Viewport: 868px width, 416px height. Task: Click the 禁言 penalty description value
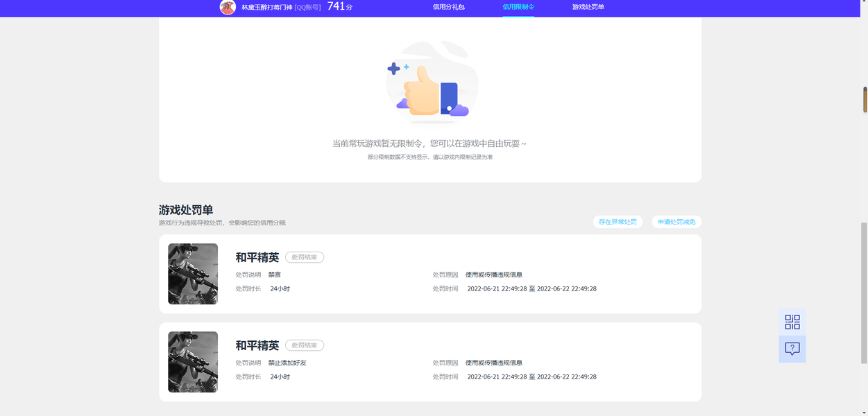(x=275, y=275)
